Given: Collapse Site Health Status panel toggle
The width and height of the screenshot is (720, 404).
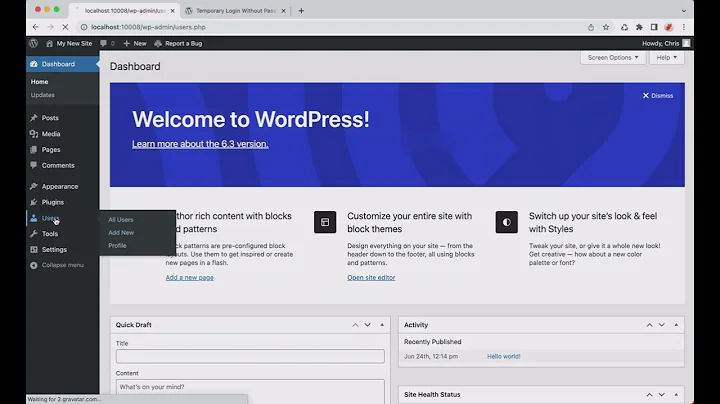Looking at the screenshot, I should pyautogui.click(x=676, y=394).
